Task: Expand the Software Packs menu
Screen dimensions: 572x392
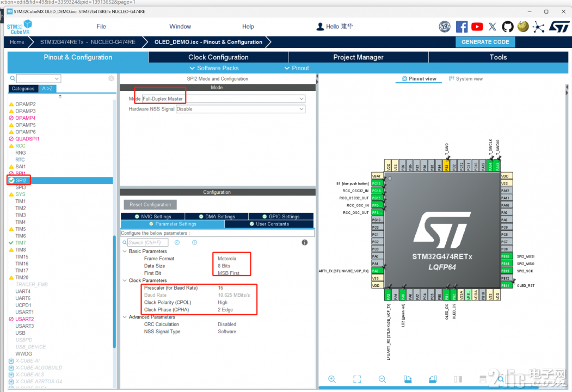Action: click(214, 68)
